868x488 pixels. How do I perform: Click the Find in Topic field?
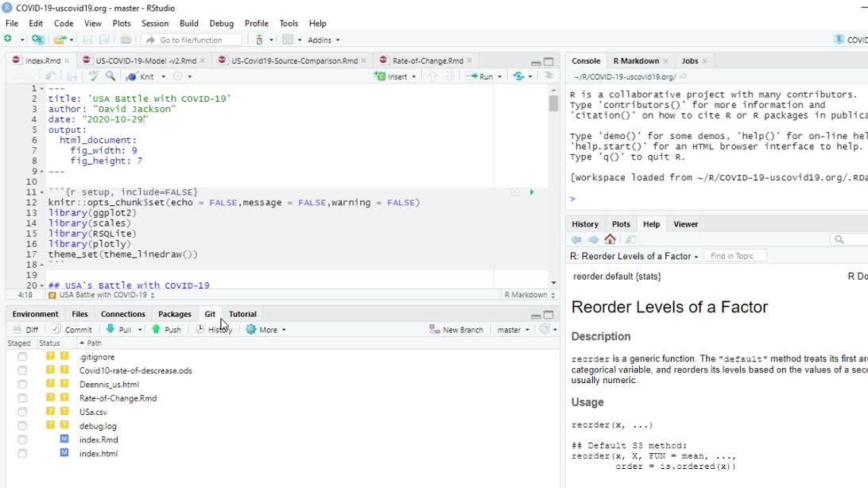(735, 256)
